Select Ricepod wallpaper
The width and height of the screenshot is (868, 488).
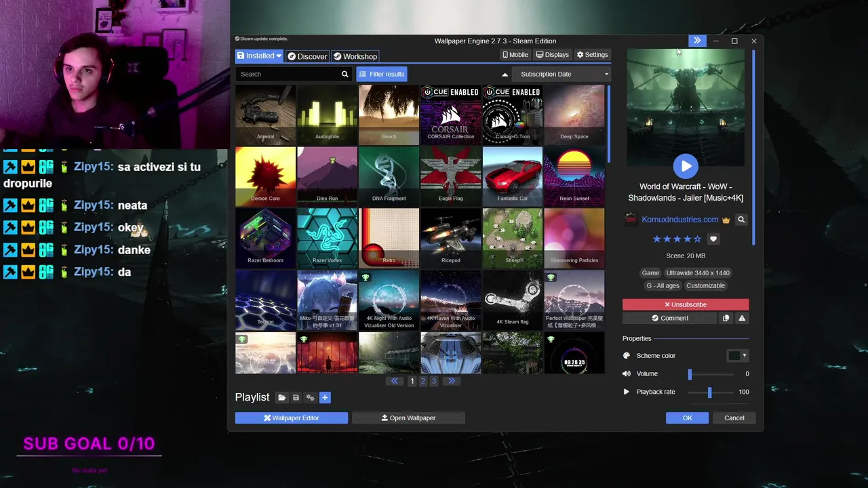click(450, 238)
